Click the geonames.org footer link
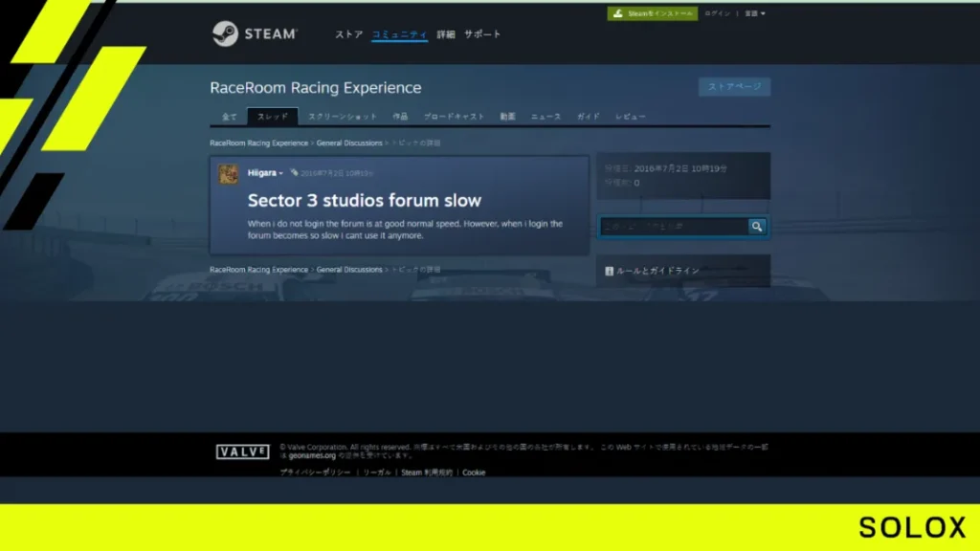980x551 pixels. point(312,456)
